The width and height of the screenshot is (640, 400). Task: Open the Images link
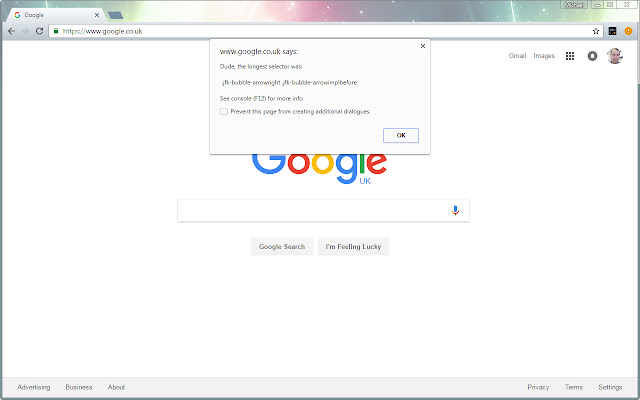click(x=544, y=56)
